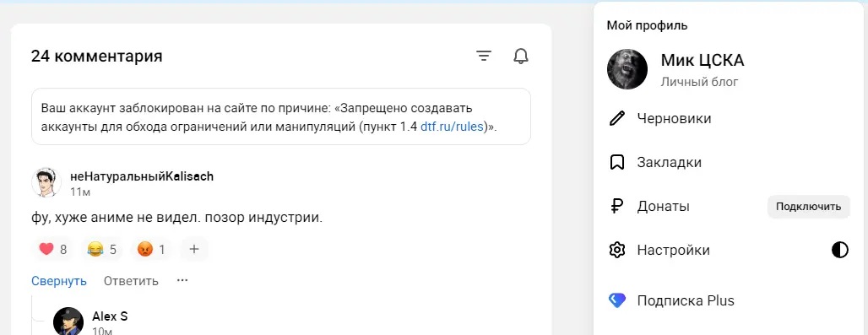The width and height of the screenshot is (868, 335).
Task: Click the laughing emoji reaction
Action: tap(102, 249)
